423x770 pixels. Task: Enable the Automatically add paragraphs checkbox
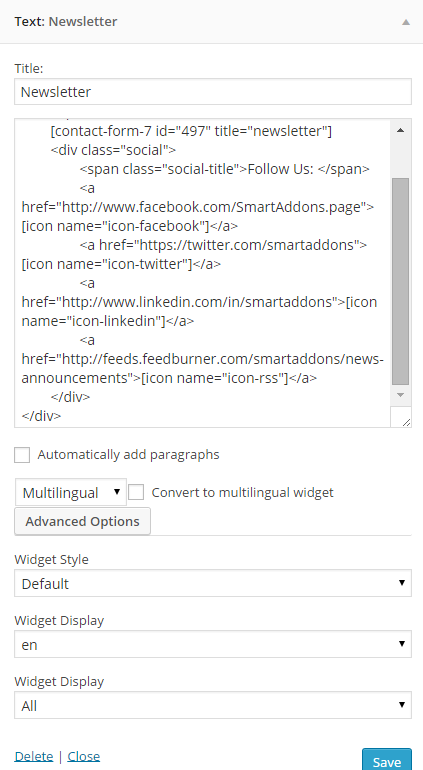tap(22, 455)
